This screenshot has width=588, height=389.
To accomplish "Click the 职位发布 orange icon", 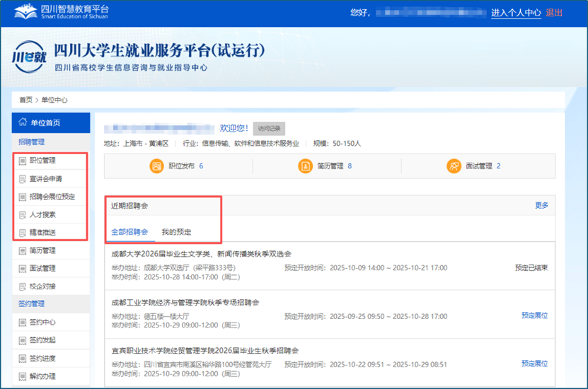I will 156,166.
